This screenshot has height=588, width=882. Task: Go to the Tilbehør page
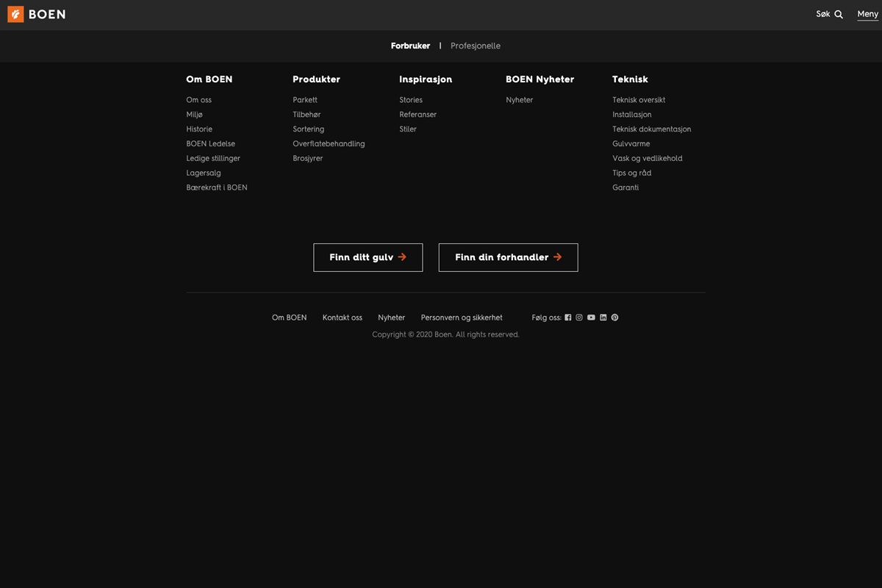coord(306,115)
